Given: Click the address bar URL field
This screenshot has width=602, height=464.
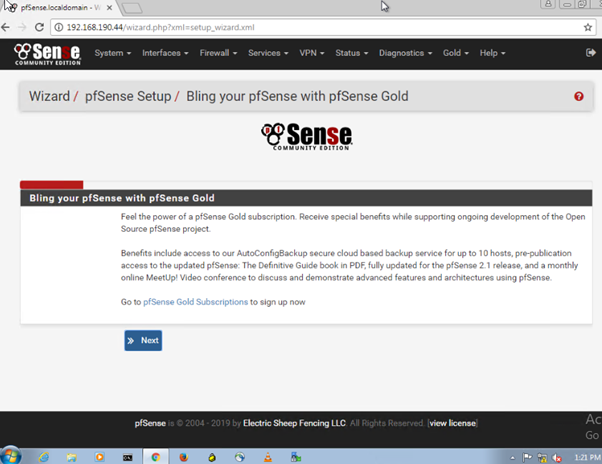Looking at the screenshot, I should pyautogui.click(x=322, y=27).
